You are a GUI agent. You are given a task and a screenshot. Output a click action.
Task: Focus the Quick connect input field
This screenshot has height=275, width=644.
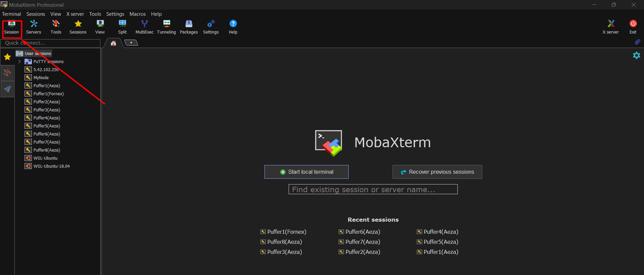(50, 43)
